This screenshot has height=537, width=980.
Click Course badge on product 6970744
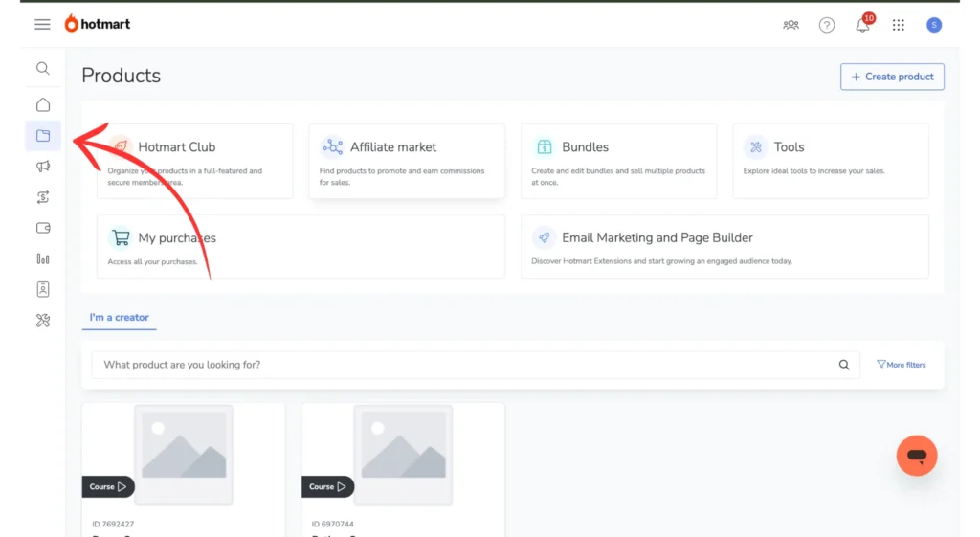click(x=327, y=486)
